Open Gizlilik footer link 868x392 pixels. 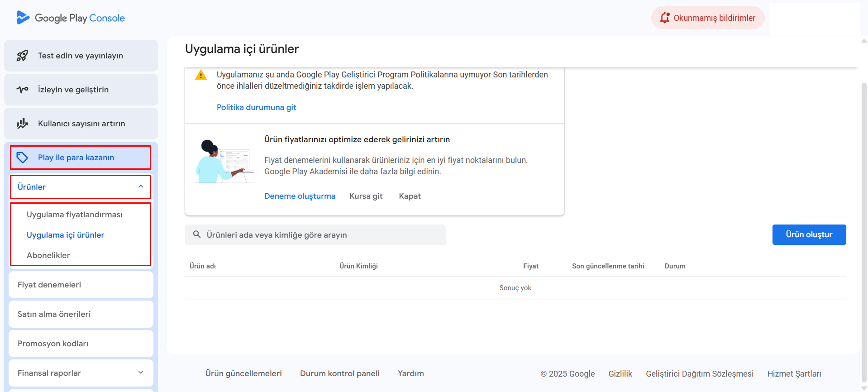pos(620,374)
